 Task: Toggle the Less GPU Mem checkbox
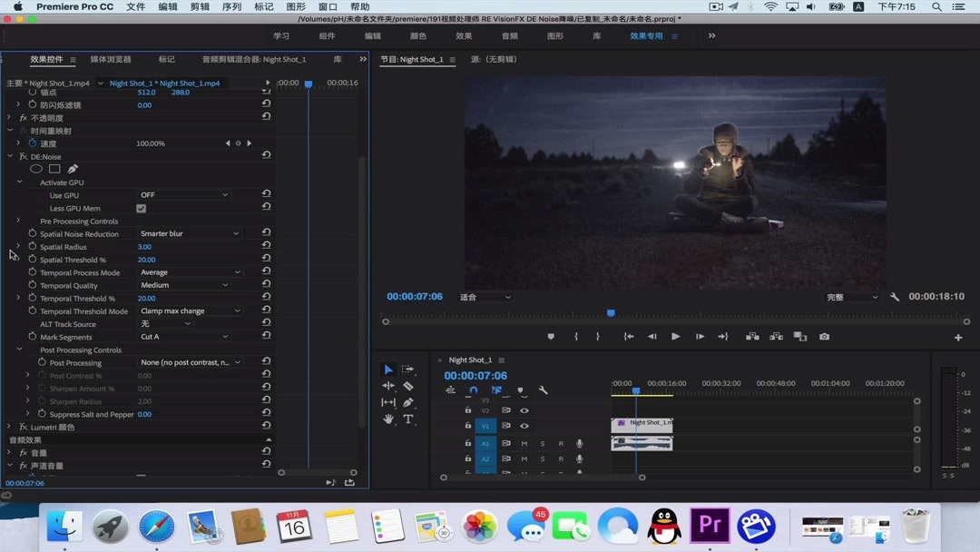141,209
